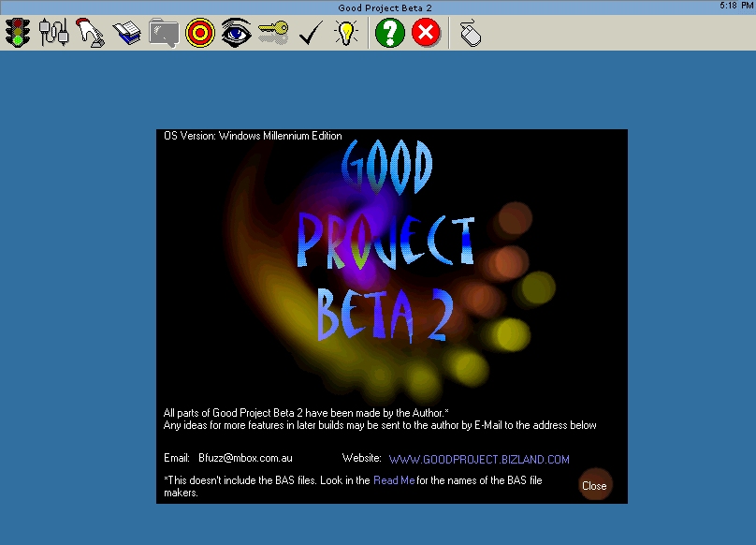Open the Read Me link
Screen dimensions: 756x545
[393, 480]
